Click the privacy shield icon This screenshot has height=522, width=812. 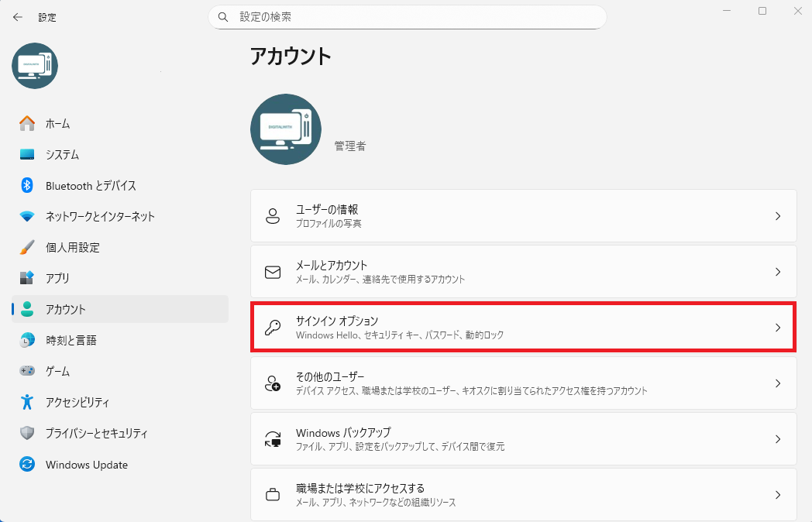27,434
